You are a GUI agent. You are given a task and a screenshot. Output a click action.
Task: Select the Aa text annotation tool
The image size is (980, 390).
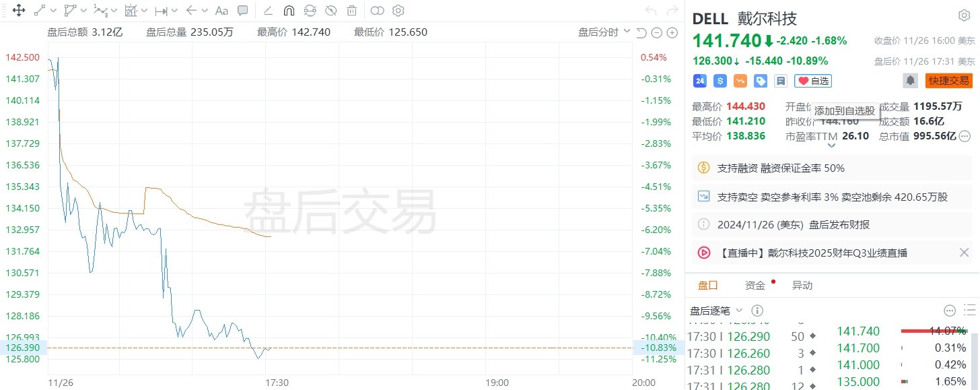coord(221,11)
